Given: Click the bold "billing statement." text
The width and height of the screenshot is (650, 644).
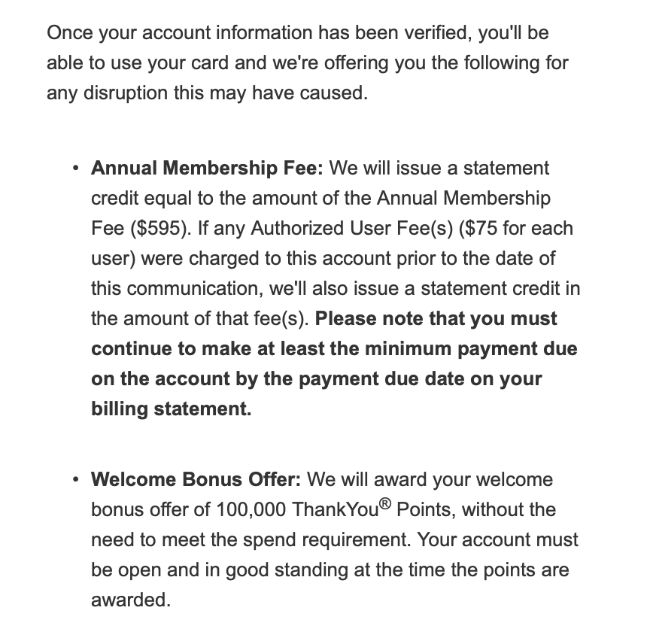Looking at the screenshot, I should click(171, 409).
